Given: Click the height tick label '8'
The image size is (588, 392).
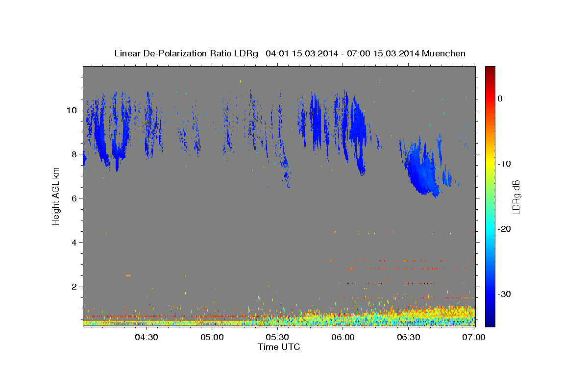Looking at the screenshot, I should point(75,154).
